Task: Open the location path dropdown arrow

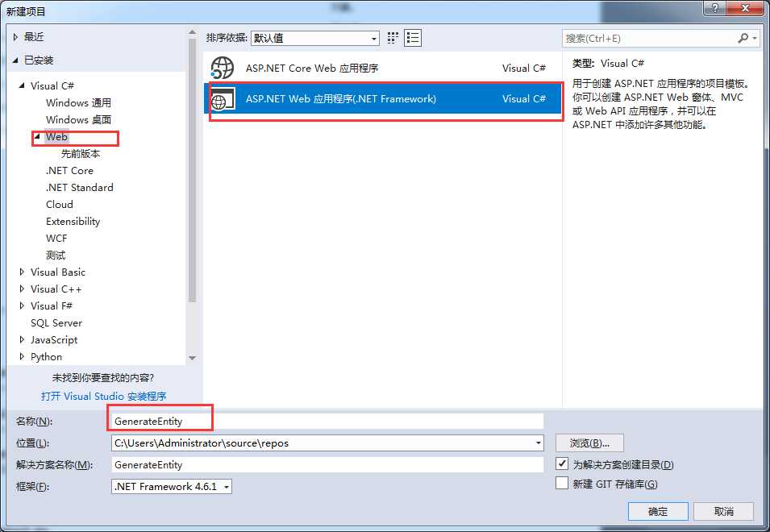Action: click(539, 443)
